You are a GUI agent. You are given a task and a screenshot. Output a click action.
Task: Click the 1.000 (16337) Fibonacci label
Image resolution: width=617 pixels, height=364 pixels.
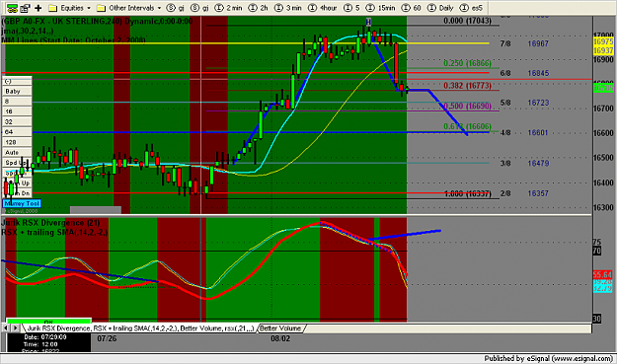(x=467, y=193)
